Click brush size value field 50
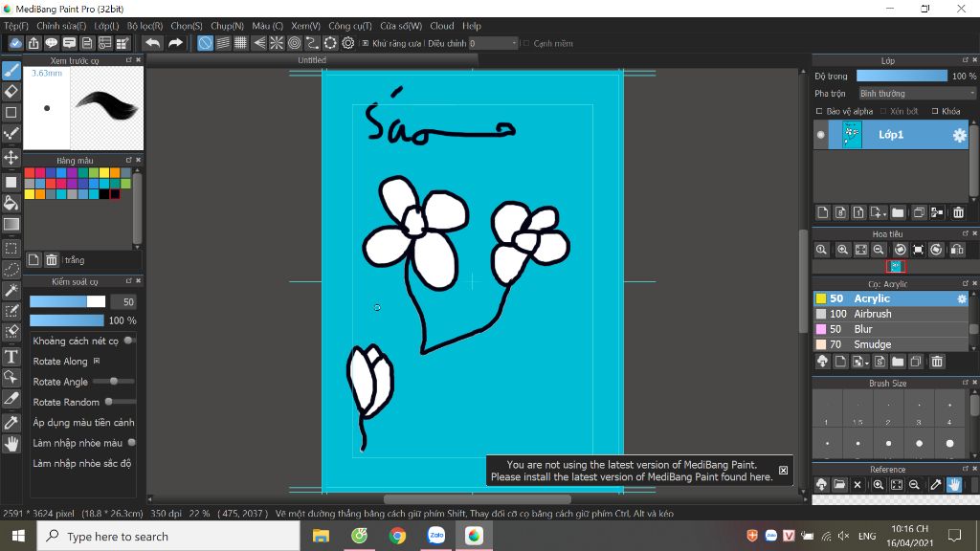The image size is (980, 551). point(123,301)
